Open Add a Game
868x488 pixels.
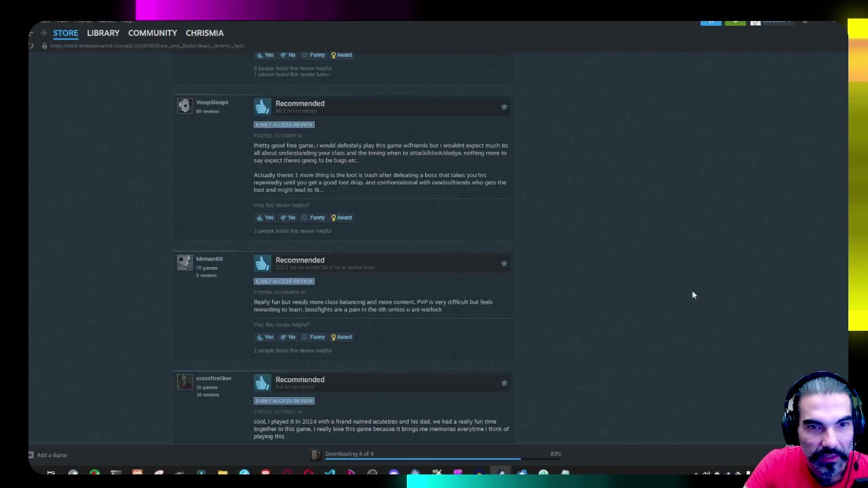pos(52,455)
